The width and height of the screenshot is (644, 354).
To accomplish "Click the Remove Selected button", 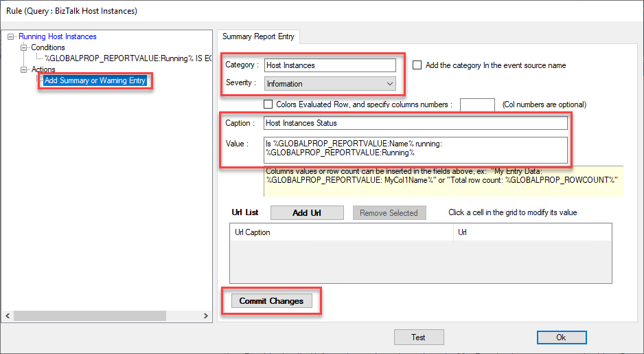I will pos(389,213).
